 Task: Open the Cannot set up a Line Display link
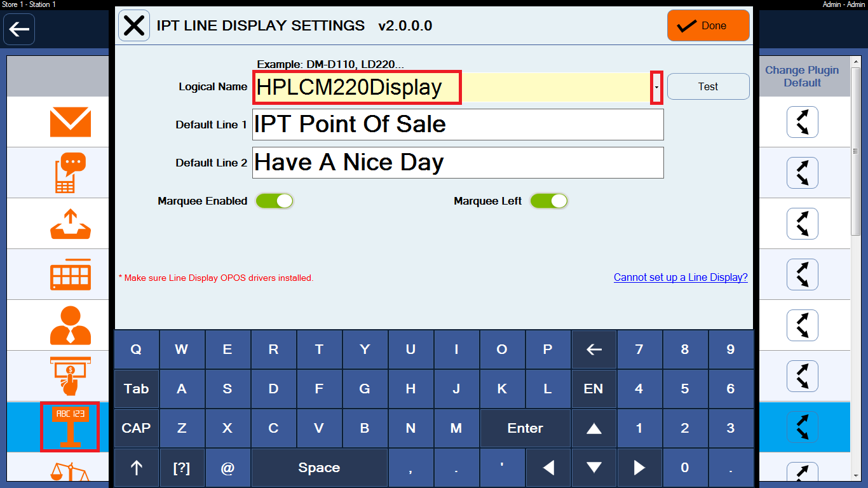coord(681,278)
